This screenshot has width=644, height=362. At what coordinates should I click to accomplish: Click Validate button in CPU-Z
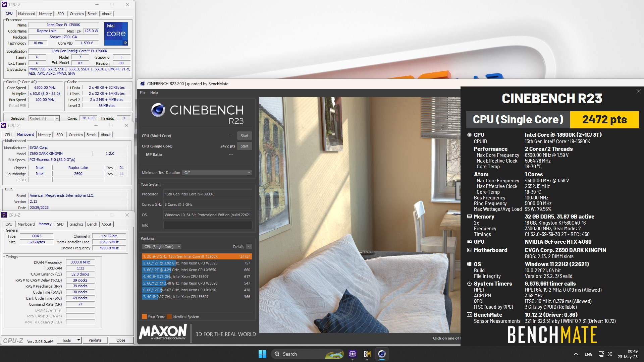coord(95,340)
